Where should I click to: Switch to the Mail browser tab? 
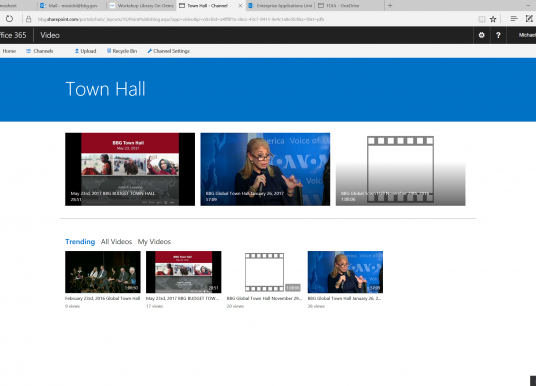(x=72, y=5)
